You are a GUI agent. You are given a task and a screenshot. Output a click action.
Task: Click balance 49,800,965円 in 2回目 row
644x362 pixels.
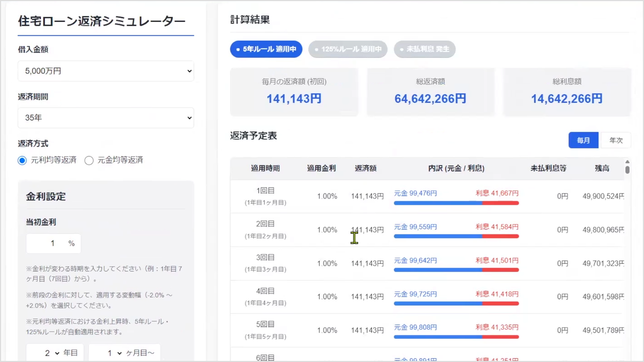(x=603, y=230)
